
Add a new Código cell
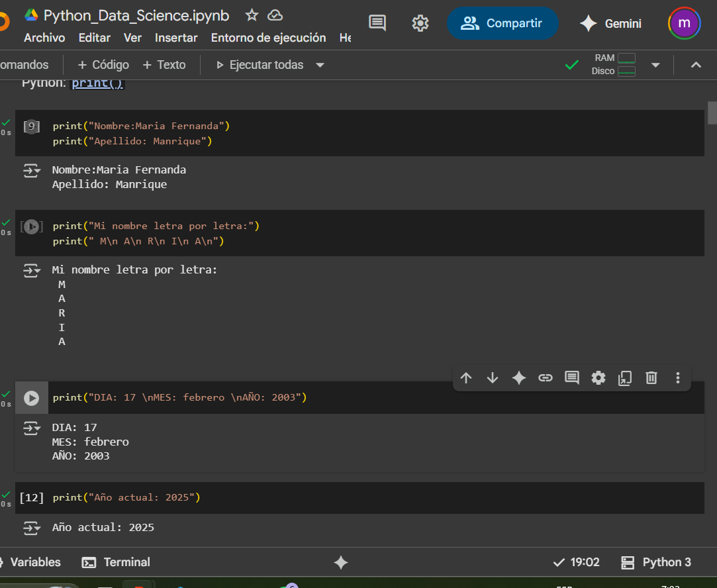(x=103, y=65)
